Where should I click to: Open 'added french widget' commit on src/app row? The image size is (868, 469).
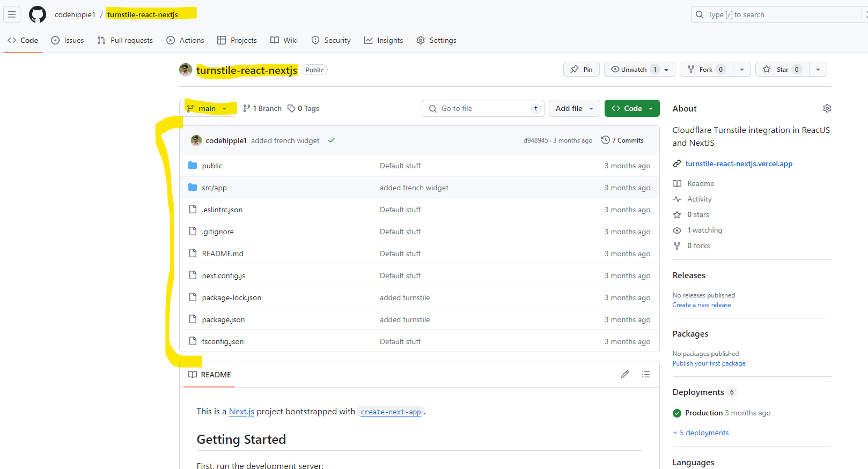coord(414,188)
